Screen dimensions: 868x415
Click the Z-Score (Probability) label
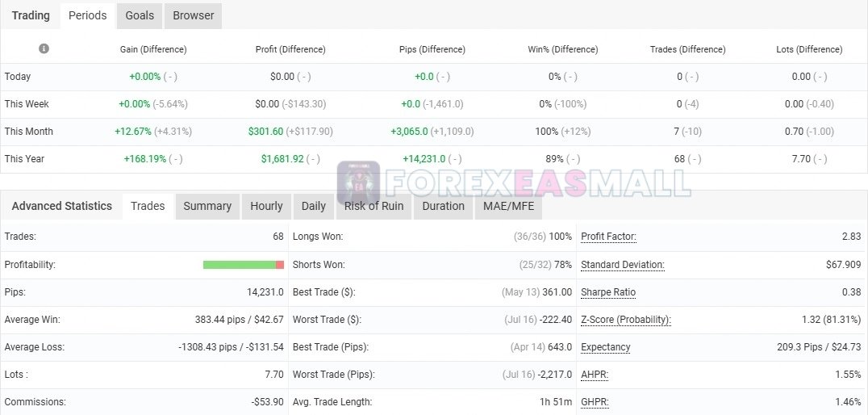[625, 320]
